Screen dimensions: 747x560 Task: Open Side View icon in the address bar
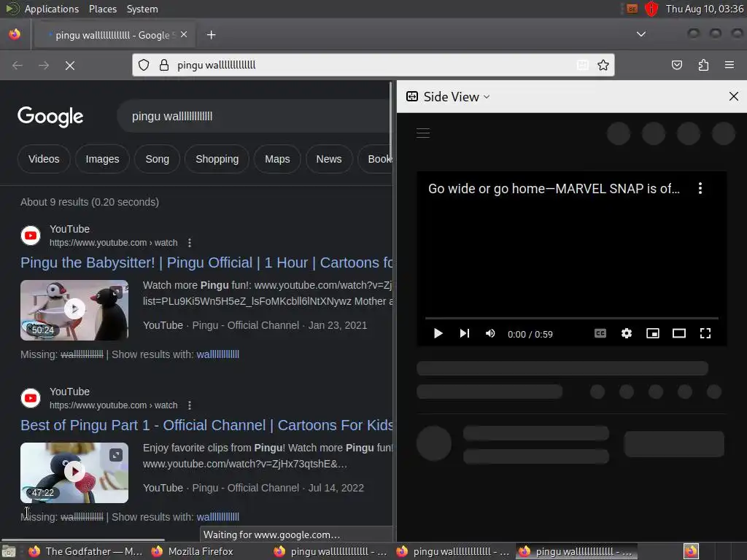[583, 65]
